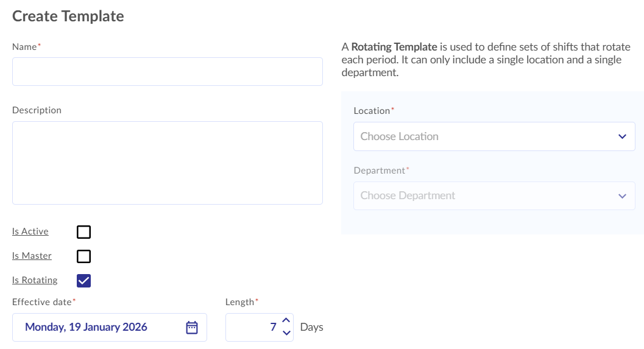Focus the Name text field
Viewport: 644px width, 349px height.
[167, 72]
